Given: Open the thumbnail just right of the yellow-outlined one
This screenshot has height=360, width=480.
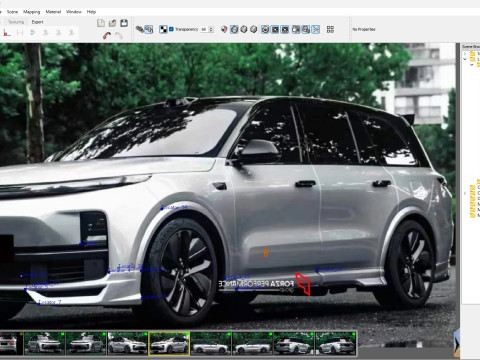Looking at the screenshot, I should coord(211,343).
